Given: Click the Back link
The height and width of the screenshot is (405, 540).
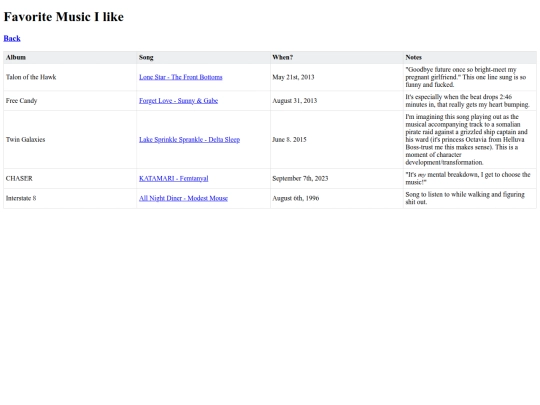Looking at the screenshot, I should [12, 38].
